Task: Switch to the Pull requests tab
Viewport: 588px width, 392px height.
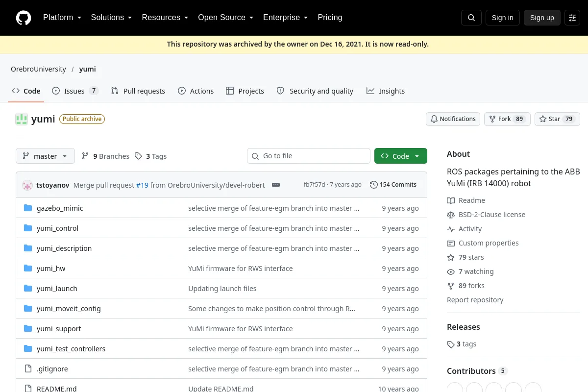Action: coord(138,91)
